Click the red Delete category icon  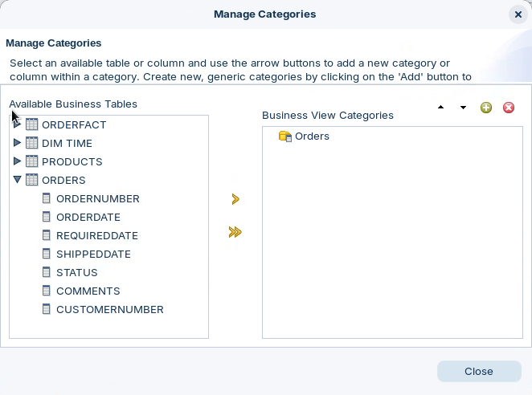[x=509, y=108]
